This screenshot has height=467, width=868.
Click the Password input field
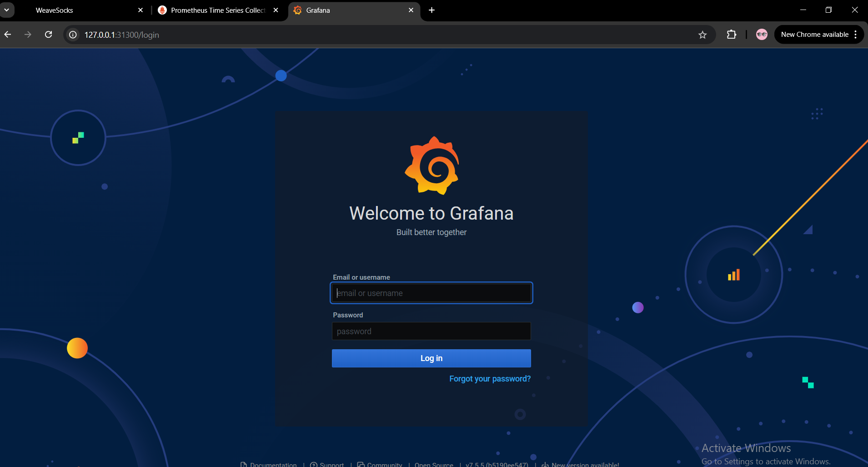pos(431,331)
